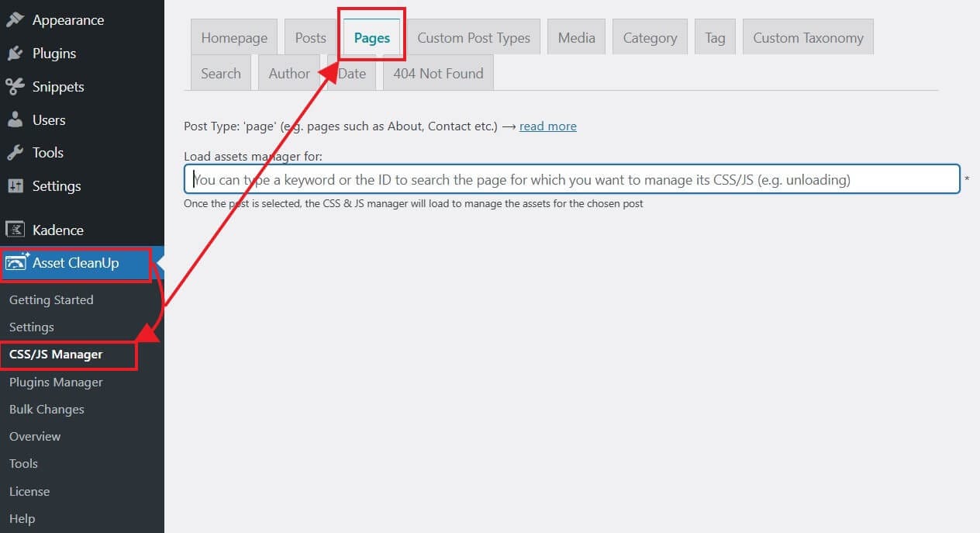Open Getting Started submenu

[51, 300]
